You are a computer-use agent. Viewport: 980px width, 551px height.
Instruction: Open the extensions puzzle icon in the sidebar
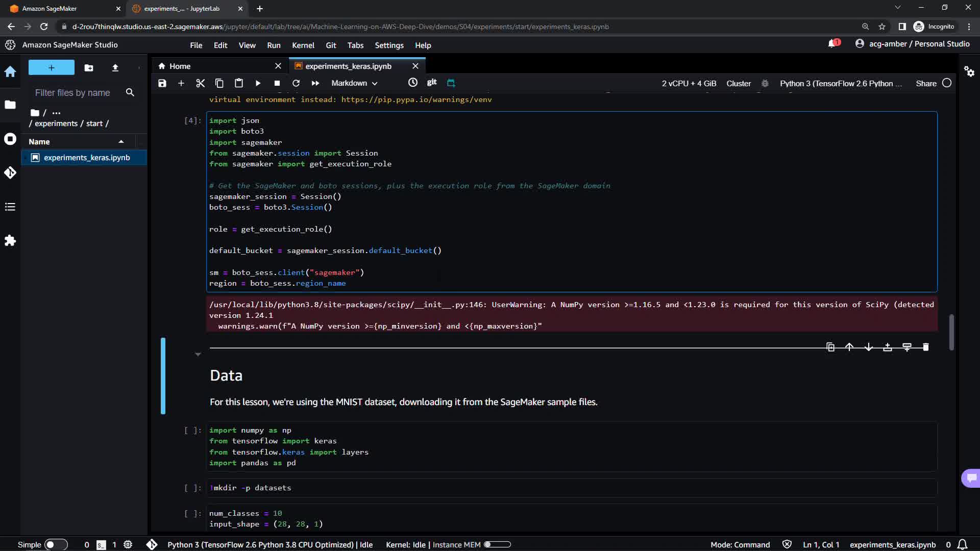pyautogui.click(x=10, y=241)
